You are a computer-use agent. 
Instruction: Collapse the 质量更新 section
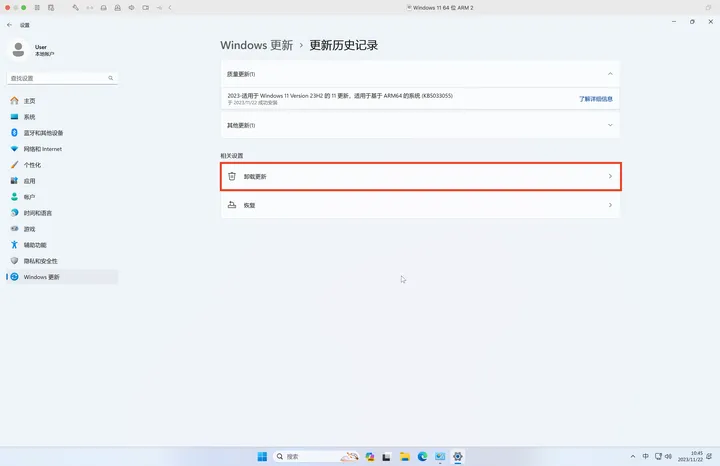pos(610,74)
